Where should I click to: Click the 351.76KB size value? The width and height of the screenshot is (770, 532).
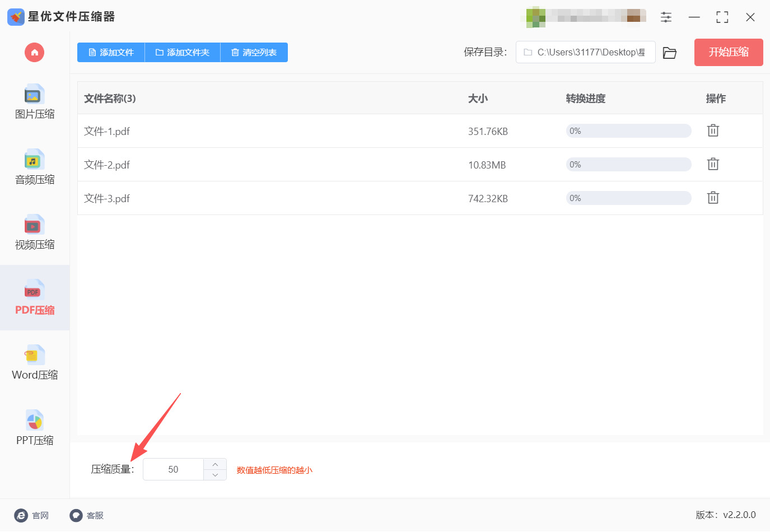tap(488, 132)
